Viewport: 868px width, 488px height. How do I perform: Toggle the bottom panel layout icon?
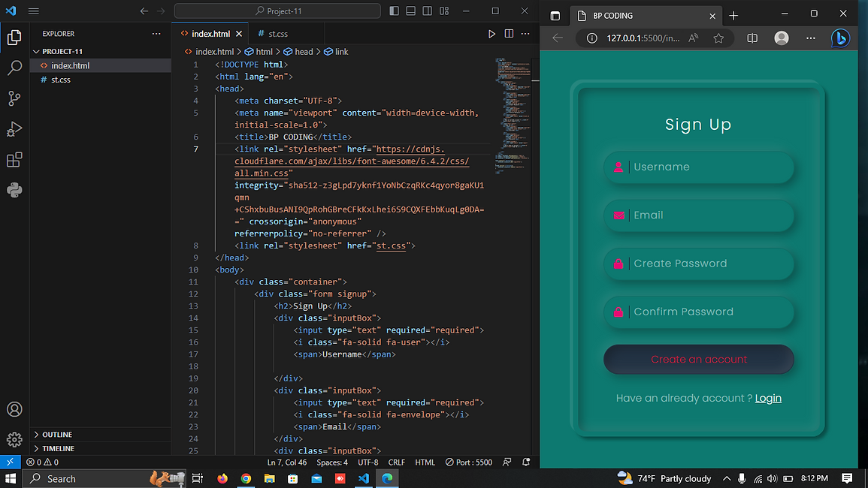point(411,11)
